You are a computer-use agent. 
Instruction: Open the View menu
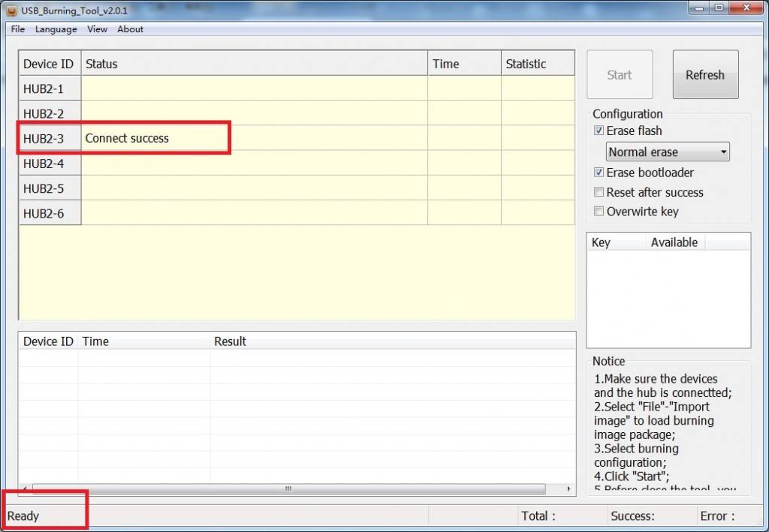(x=97, y=29)
